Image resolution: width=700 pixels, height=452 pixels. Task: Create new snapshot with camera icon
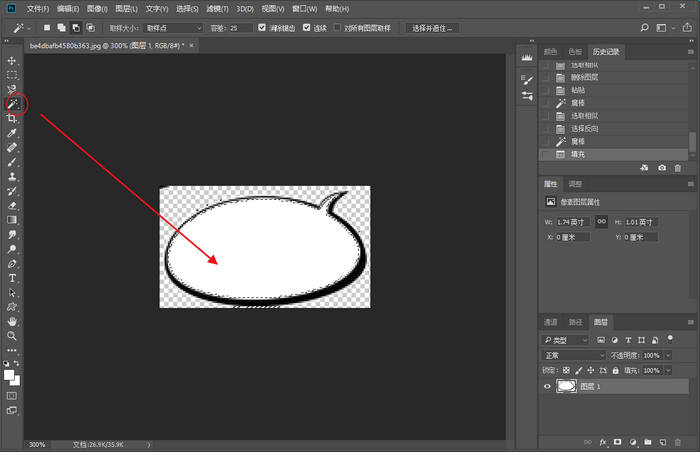662,168
